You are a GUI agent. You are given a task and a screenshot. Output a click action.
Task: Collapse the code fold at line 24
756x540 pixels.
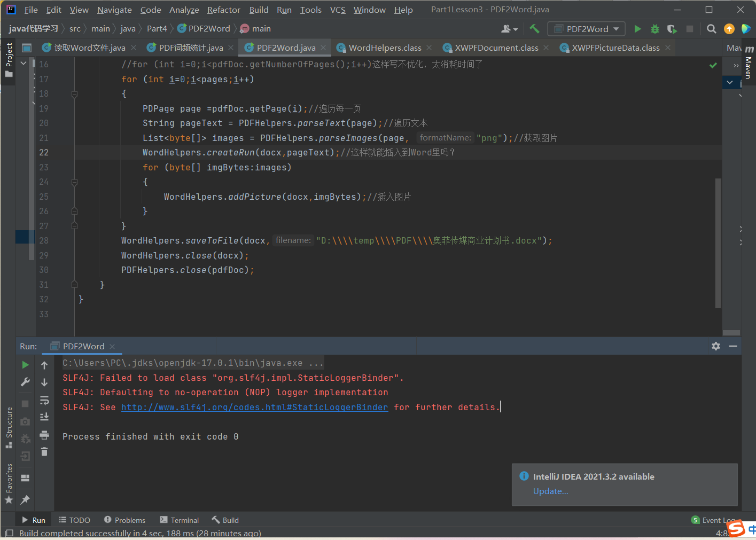(x=74, y=182)
